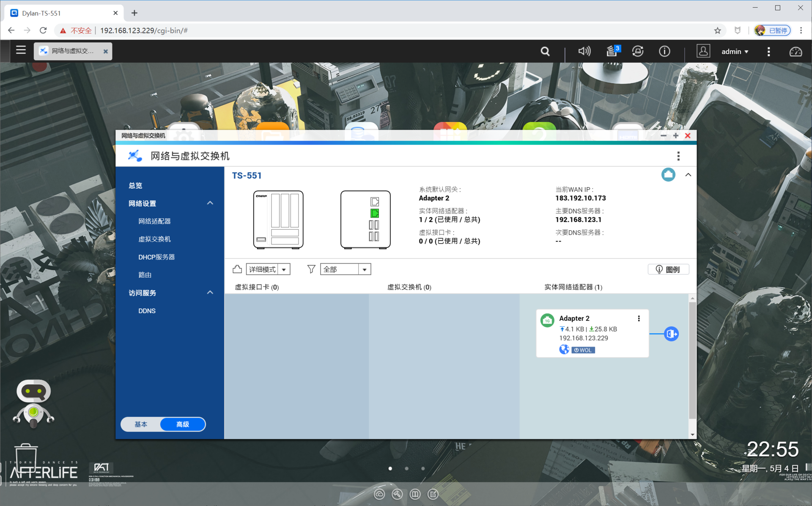The image size is (812, 506).
Task: Click the blue port connector icon
Action: (671, 334)
